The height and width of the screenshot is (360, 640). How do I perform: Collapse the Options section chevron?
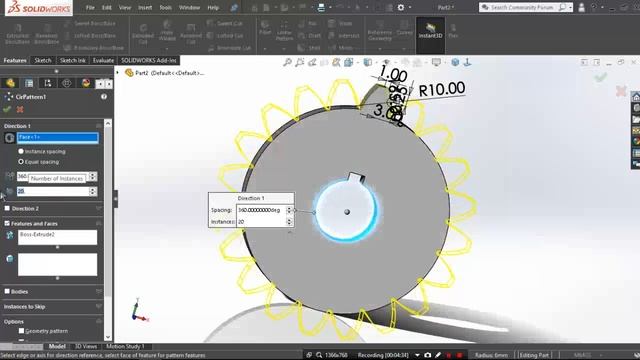tap(99, 321)
